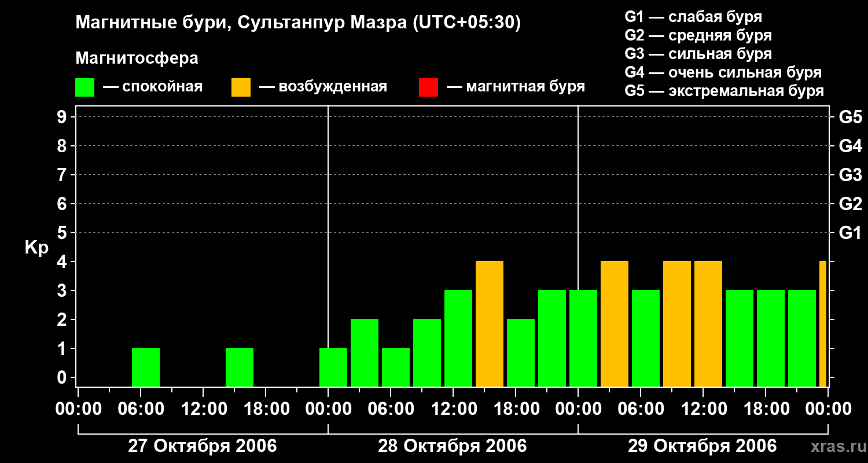
Task: Click the Kp 3 green bar on 28 October before the orange bar
Action: 458,339
